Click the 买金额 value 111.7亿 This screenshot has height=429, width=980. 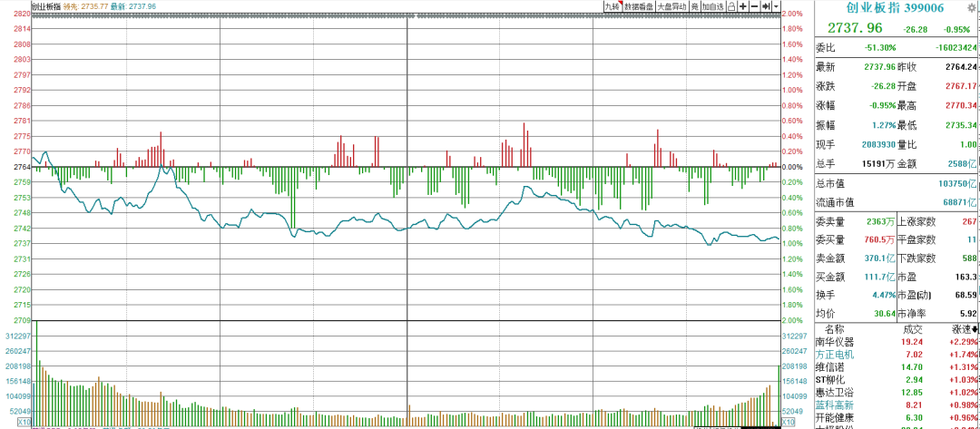[x=880, y=276]
